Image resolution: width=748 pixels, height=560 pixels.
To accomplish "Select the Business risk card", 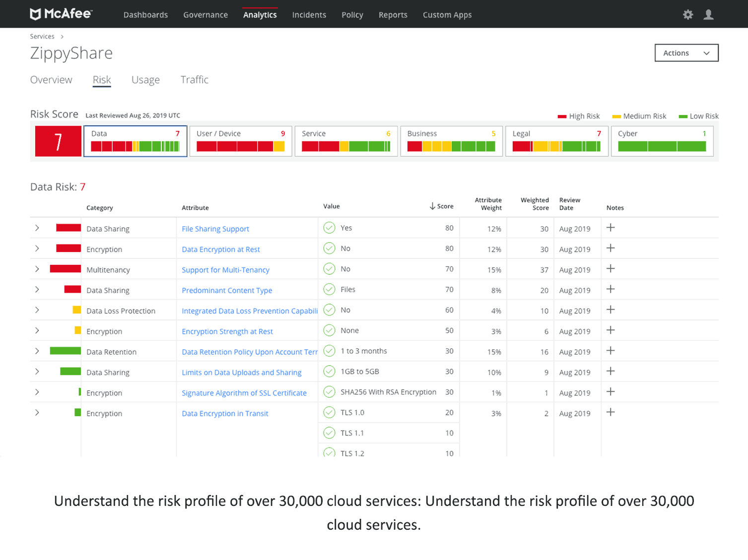I will click(x=452, y=141).
